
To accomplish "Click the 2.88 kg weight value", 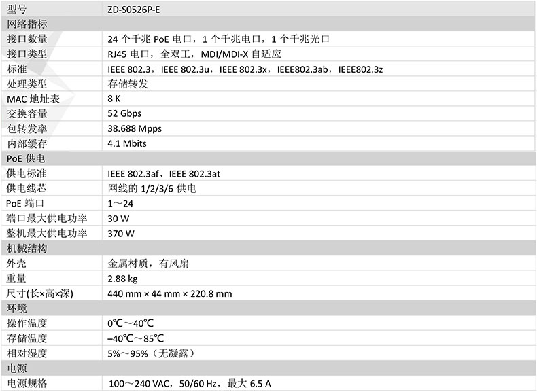I will 123,279.
